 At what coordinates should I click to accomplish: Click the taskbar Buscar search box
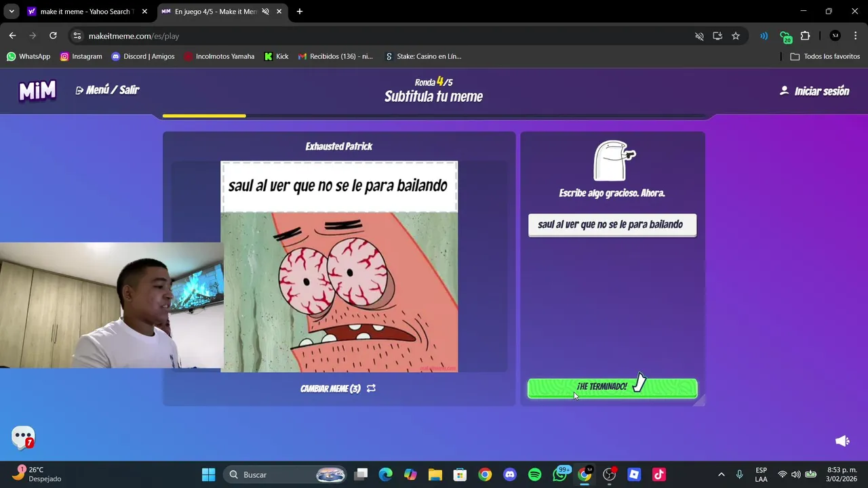click(x=286, y=474)
